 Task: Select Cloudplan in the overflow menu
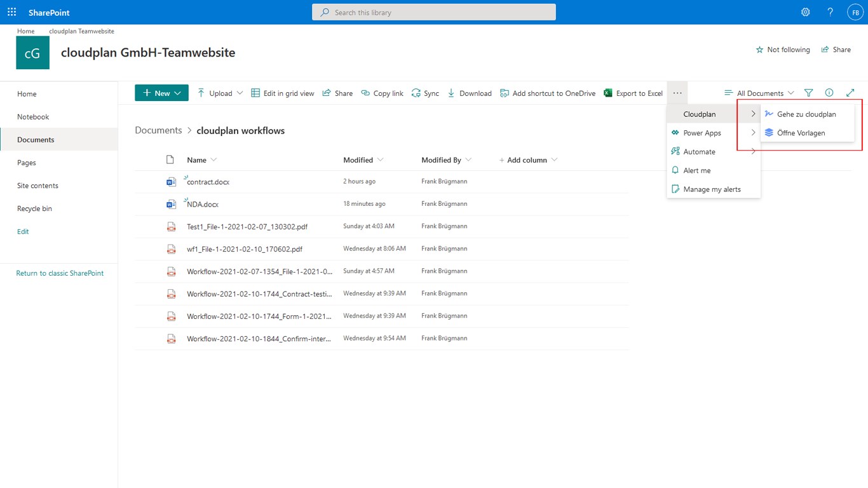(714, 114)
